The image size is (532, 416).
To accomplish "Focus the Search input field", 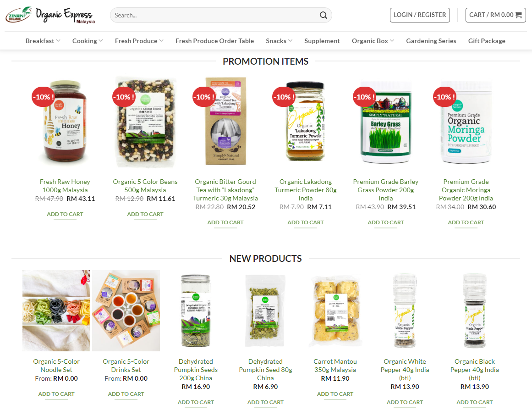I will pyautogui.click(x=215, y=15).
